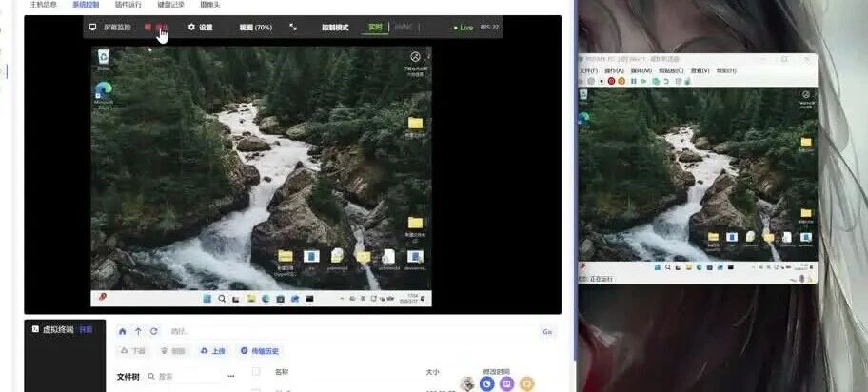This screenshot has width=868, height=392.
Task: Select the 实时 mode tab
Action: point(375,28)
